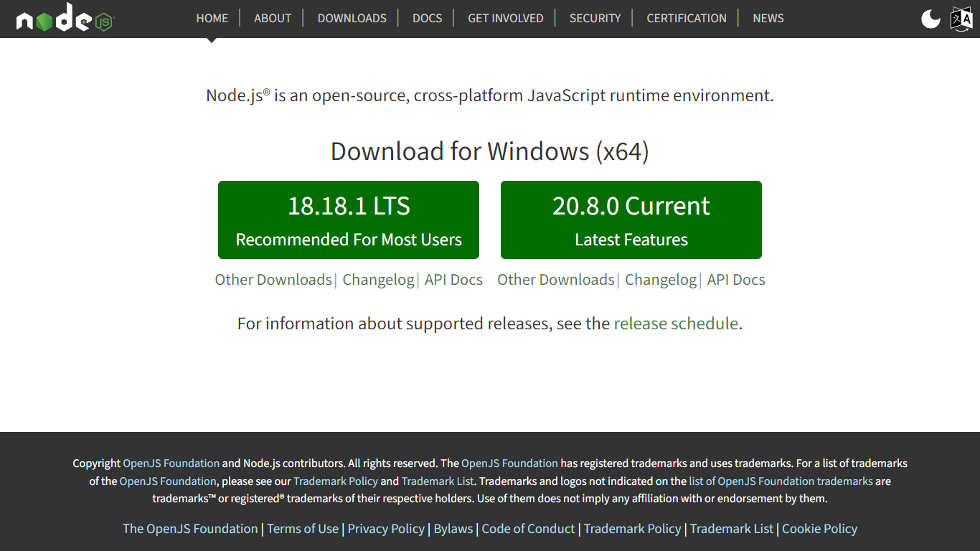The image size is (980, 551).
Task: Click the Node.js description sentence text
Action: tap(490, 95)
